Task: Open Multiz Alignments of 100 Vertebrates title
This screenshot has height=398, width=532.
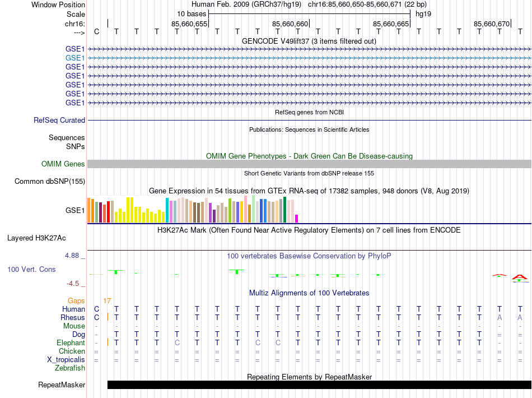Action: point(309,293)
